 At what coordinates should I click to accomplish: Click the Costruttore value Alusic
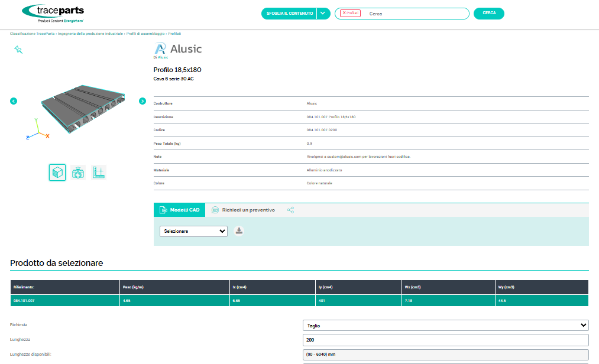pos(312,103)
